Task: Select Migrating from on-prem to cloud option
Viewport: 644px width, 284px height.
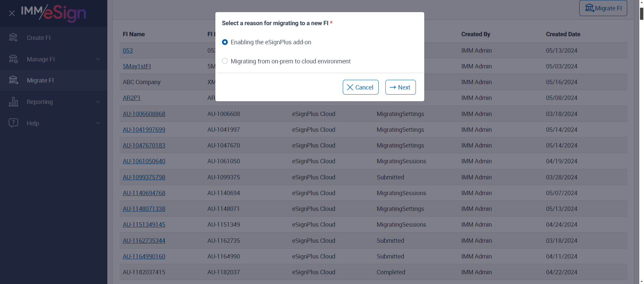Action: click(x=225, y=61)
